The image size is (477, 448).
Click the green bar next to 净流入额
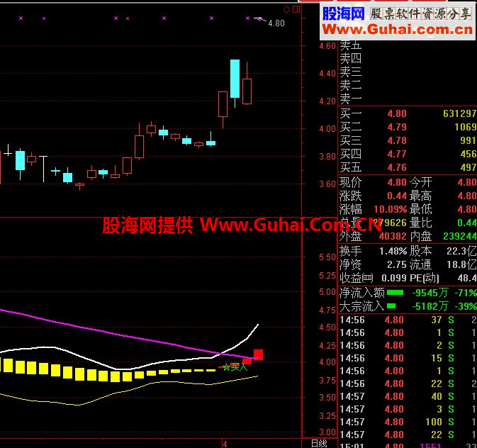click(395, 293)
